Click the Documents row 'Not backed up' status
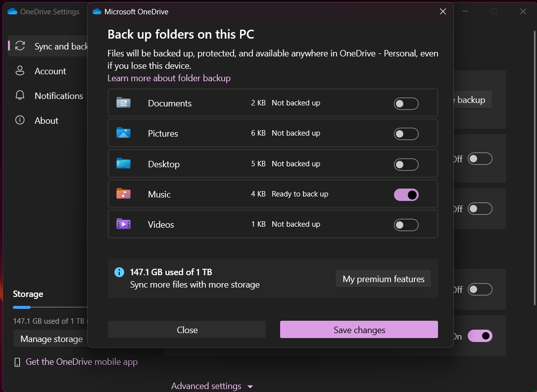 [296, 103]
